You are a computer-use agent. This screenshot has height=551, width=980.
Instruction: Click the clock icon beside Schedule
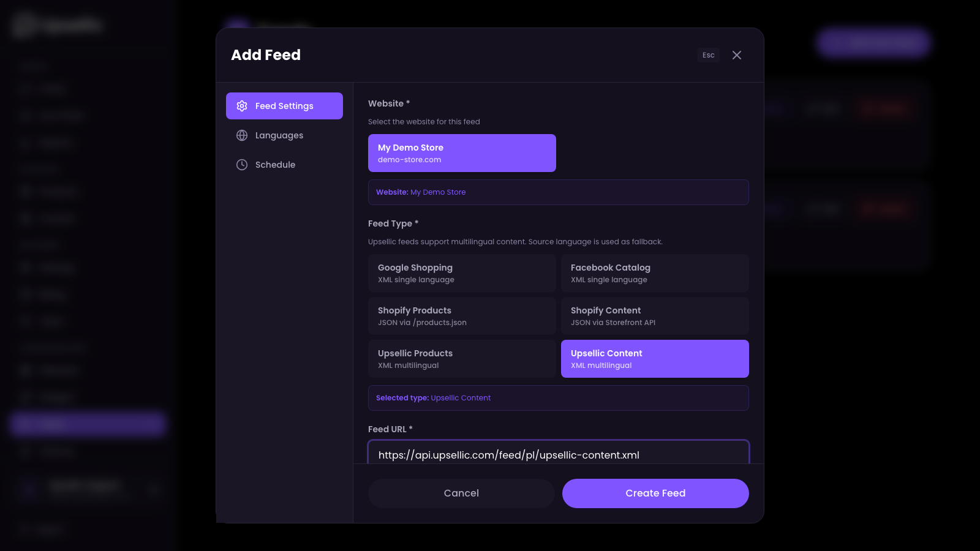coord(242,165)
